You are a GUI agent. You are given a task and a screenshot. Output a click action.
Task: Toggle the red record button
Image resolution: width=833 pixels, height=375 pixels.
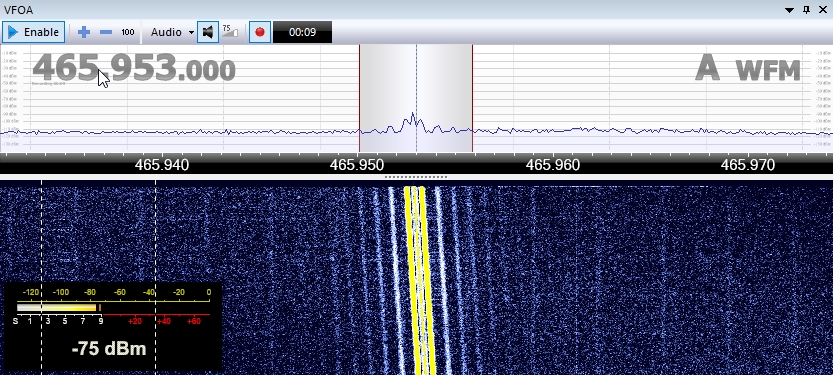pos(260,32)
